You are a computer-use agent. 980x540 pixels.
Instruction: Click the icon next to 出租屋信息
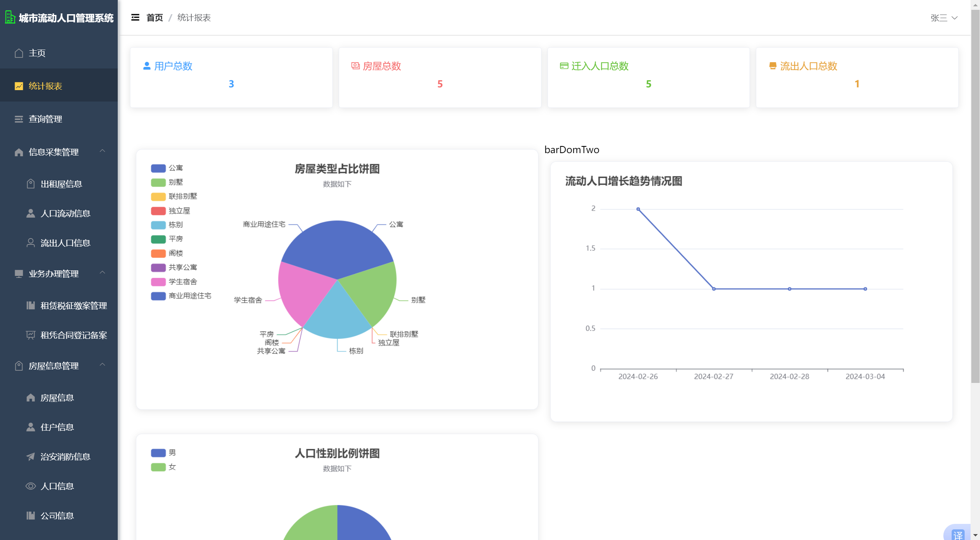point(31,184)
